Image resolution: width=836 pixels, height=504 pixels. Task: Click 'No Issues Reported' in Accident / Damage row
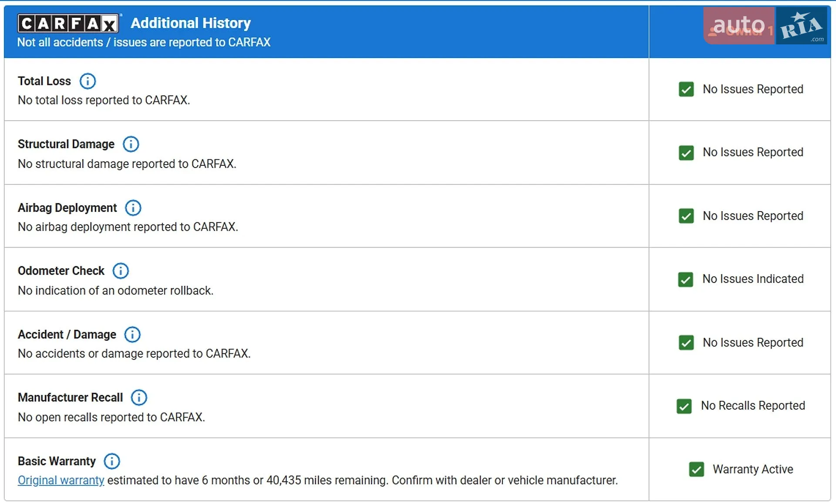[x=753, y=343]
